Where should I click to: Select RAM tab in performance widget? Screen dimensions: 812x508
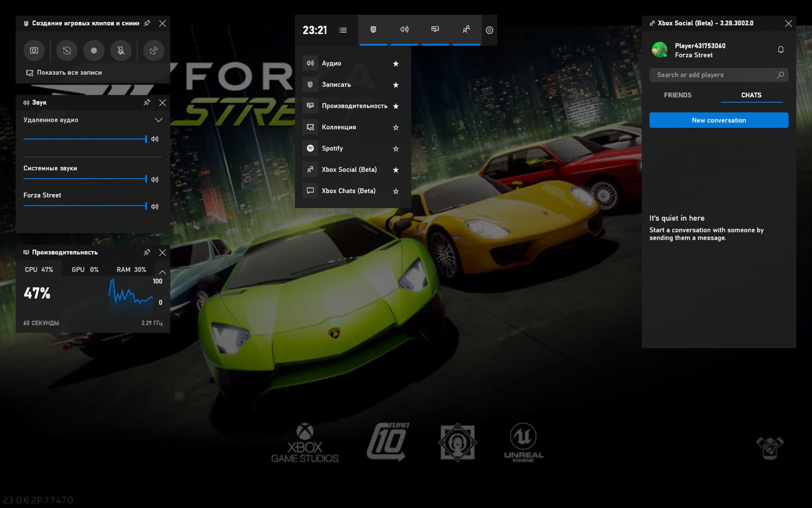pos(131,269)
